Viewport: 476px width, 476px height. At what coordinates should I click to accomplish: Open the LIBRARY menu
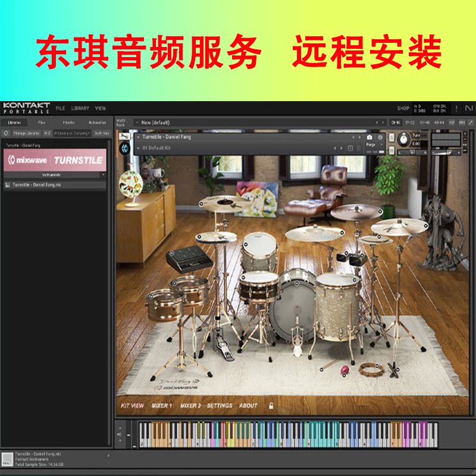[80, 108]
